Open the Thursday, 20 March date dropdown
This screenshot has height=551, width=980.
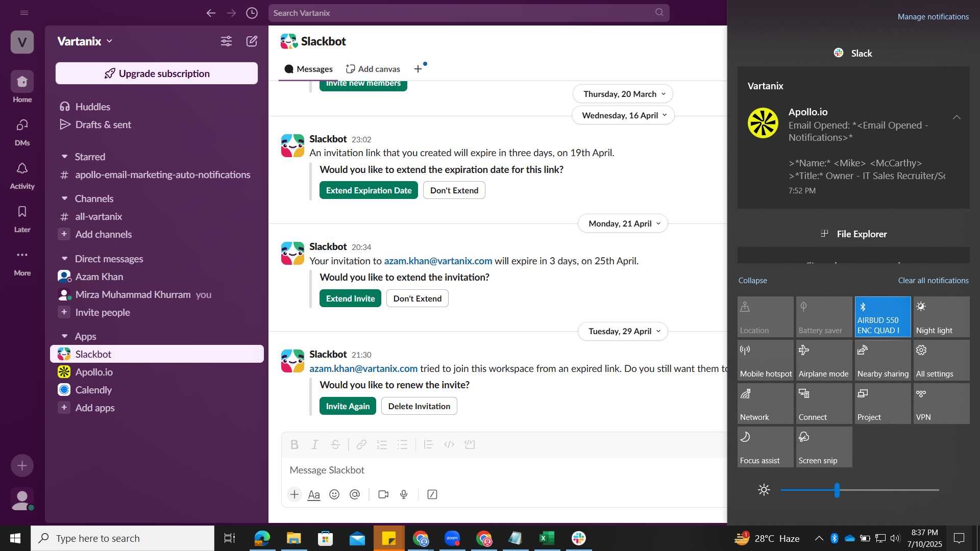coord(622,94)
